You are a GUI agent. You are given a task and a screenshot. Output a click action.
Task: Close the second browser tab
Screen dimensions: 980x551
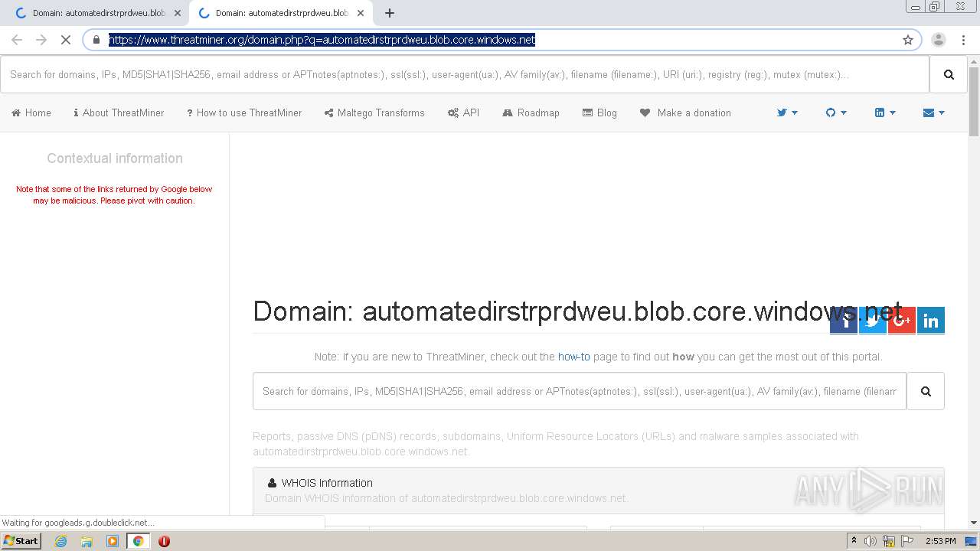(x=361, y=13)
